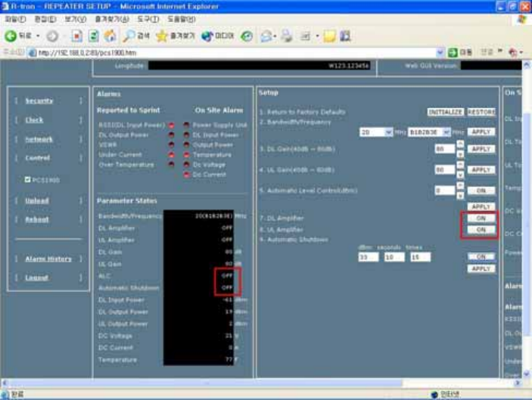
Task: Click the RESTORE button
Action: tap(481, 112)
